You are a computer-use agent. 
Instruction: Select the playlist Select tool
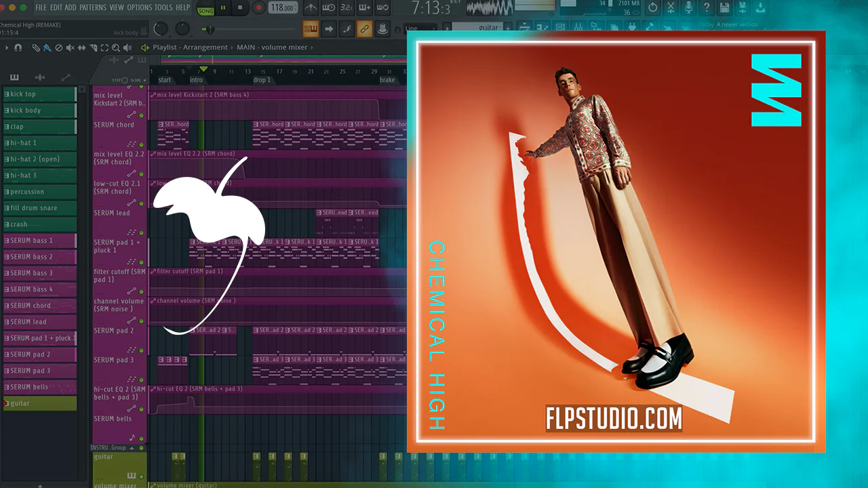[x=104, y=47]
